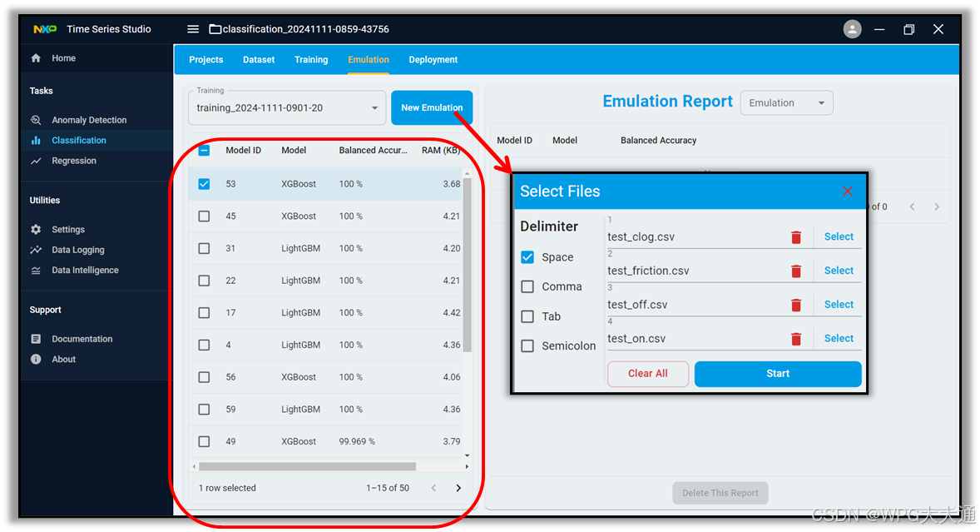Click the model list vertical scrollbar
The image size is (980, 532).
click(467, 265)
